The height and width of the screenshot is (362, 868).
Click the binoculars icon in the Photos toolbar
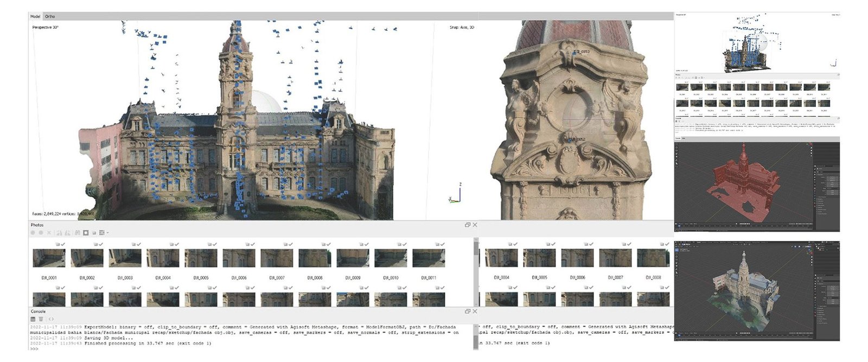tap(78, 233)
